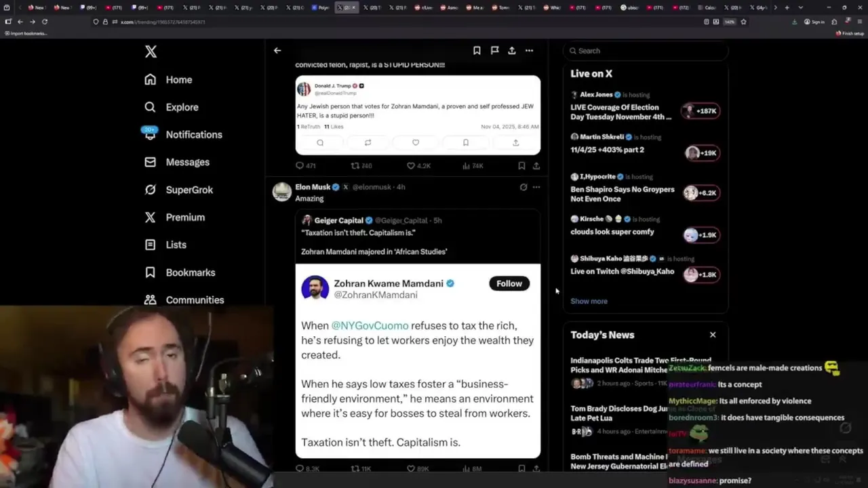Click the Messages envelope icon
This screenshot has width=868, height=488.
click(x=151, y=162)
